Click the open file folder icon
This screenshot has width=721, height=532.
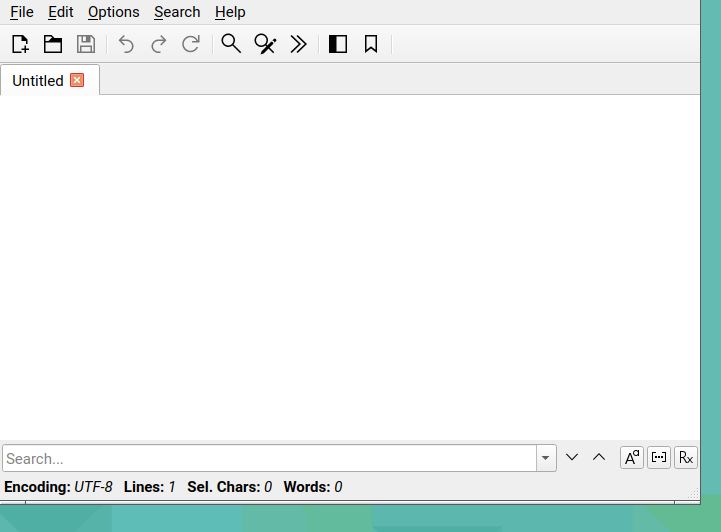coord(53,44)
